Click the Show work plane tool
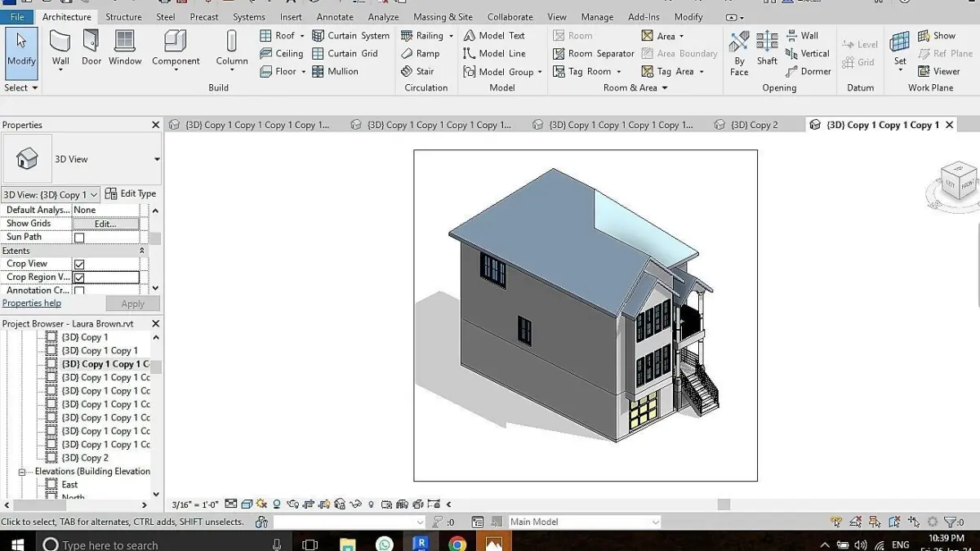The image size is (980, 551). 937,36
